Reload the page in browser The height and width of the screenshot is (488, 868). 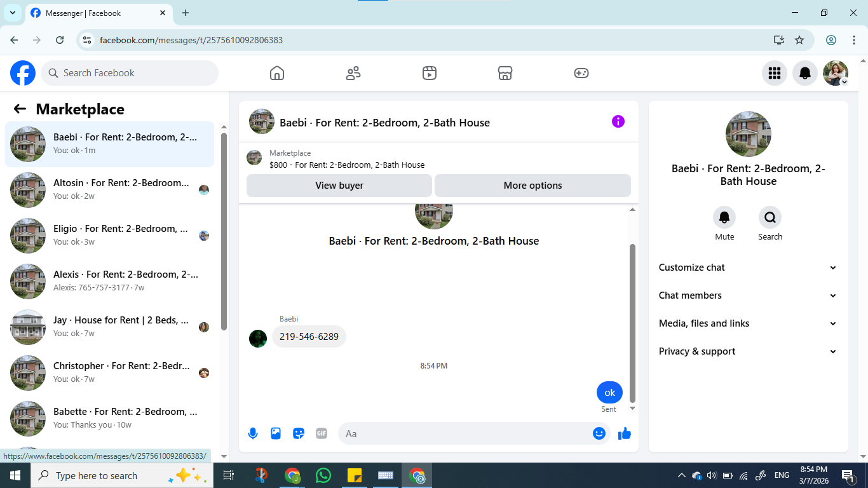point(60,40)
